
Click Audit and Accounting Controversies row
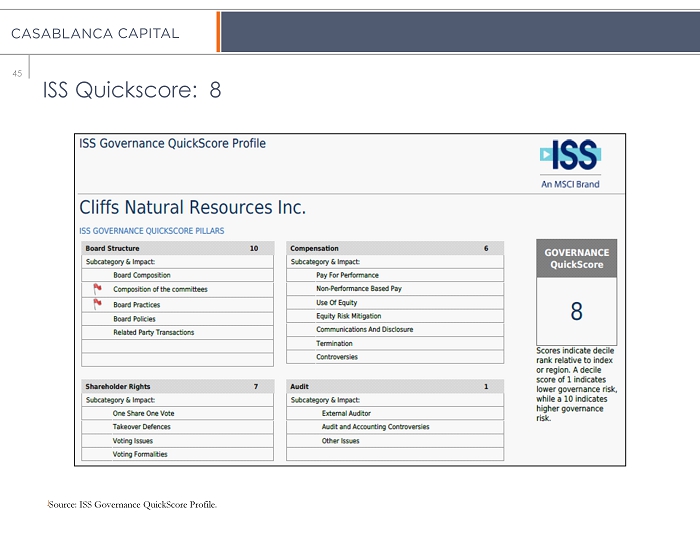click(375, 427)
